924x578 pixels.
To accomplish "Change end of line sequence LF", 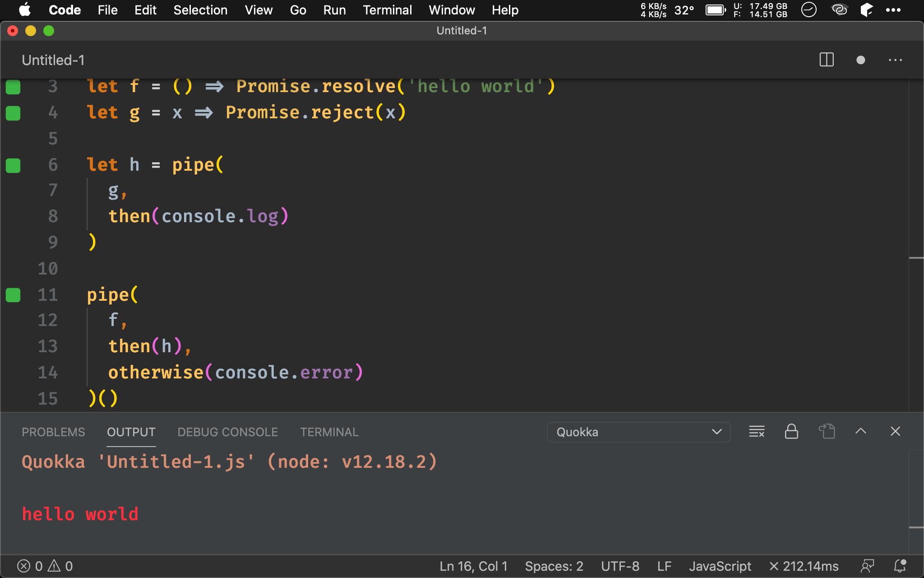I will [664, 566].
